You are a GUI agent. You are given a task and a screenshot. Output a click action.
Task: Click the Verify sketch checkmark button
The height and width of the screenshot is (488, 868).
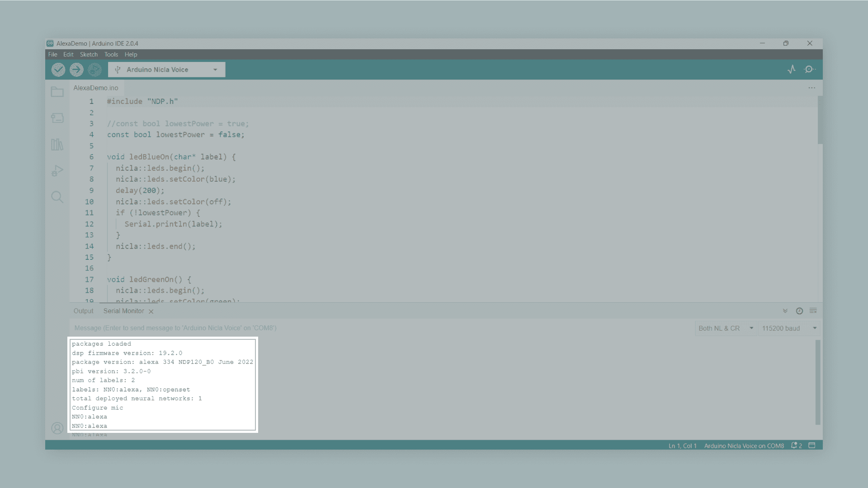tap(58, 70)
